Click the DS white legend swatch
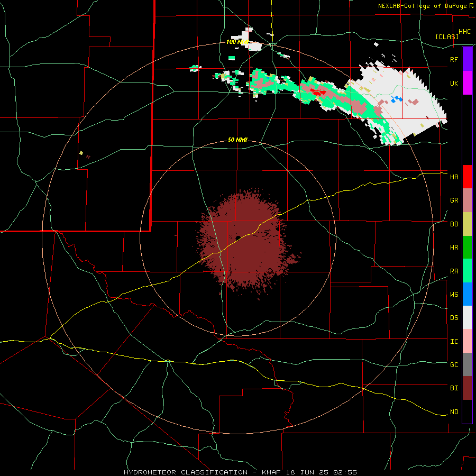This screenshot has width=476, height=476. click(467, 317)
